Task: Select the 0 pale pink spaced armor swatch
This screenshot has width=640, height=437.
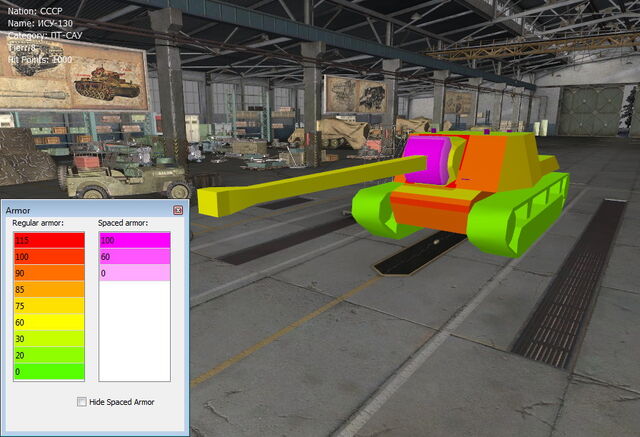Action: click(x=135, y=273)
